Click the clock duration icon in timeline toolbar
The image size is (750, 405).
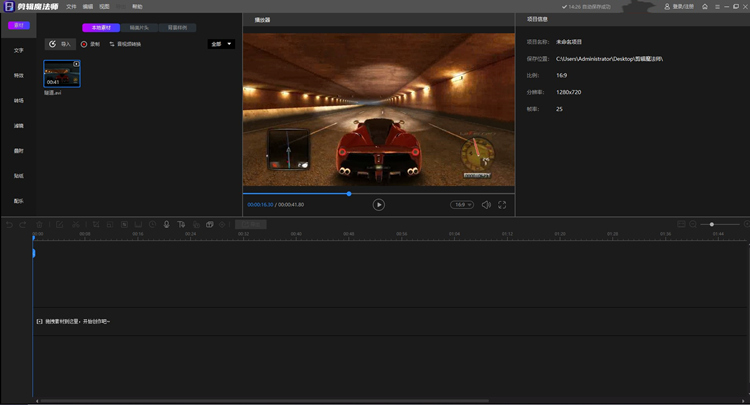[x=153, y=224]
